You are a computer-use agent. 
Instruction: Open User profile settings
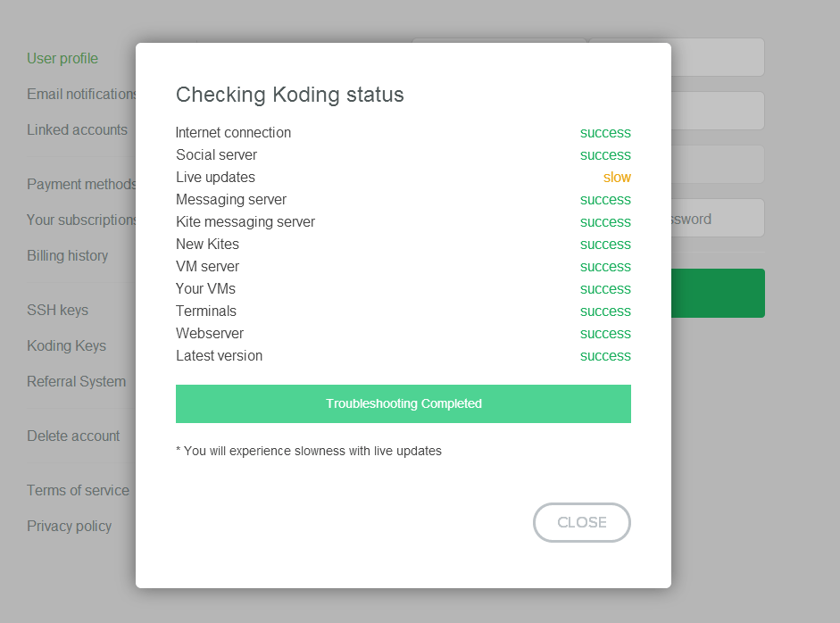(62, 59)
